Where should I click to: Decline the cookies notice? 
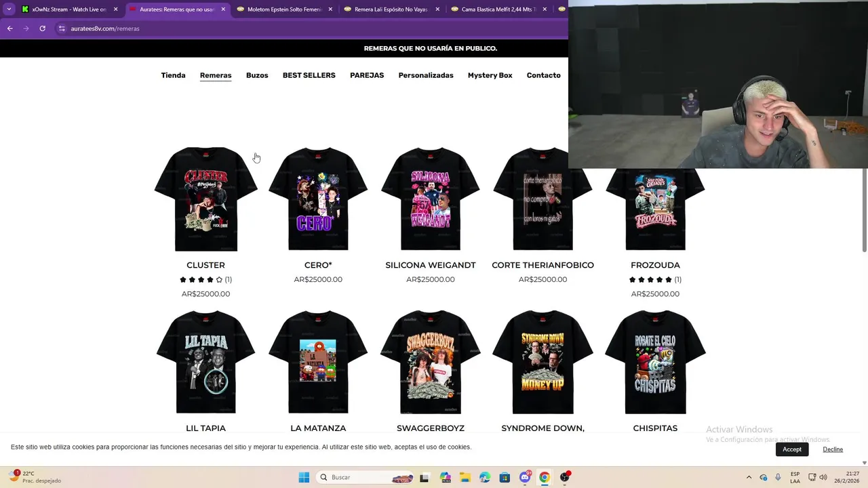coord(833,449)
